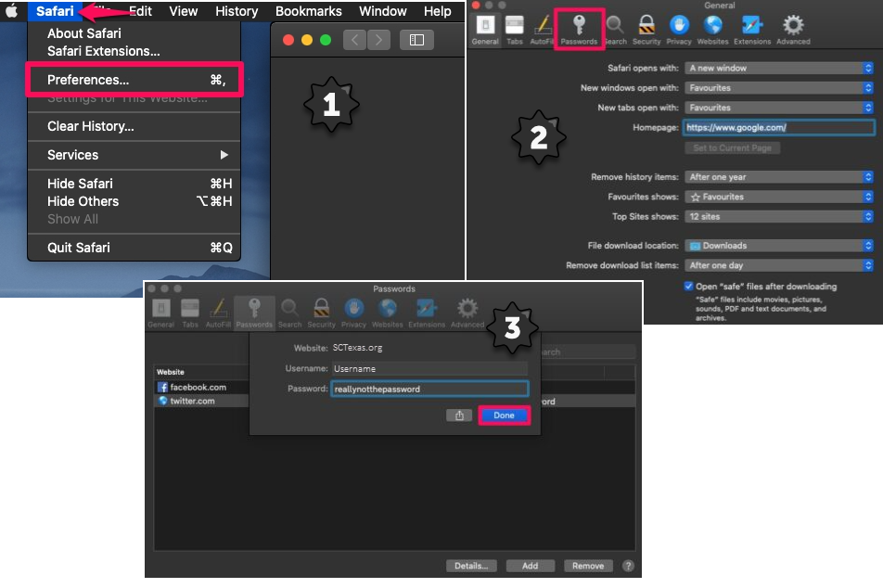Click the Homepage URL field
883x588 pixels.
(779, 128)
